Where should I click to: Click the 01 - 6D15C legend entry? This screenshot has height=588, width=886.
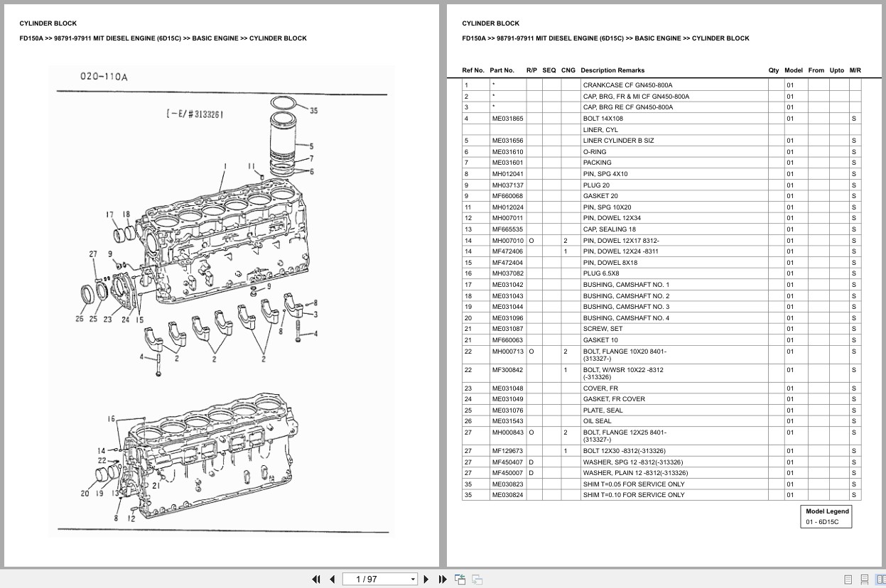tap(822, 522)
